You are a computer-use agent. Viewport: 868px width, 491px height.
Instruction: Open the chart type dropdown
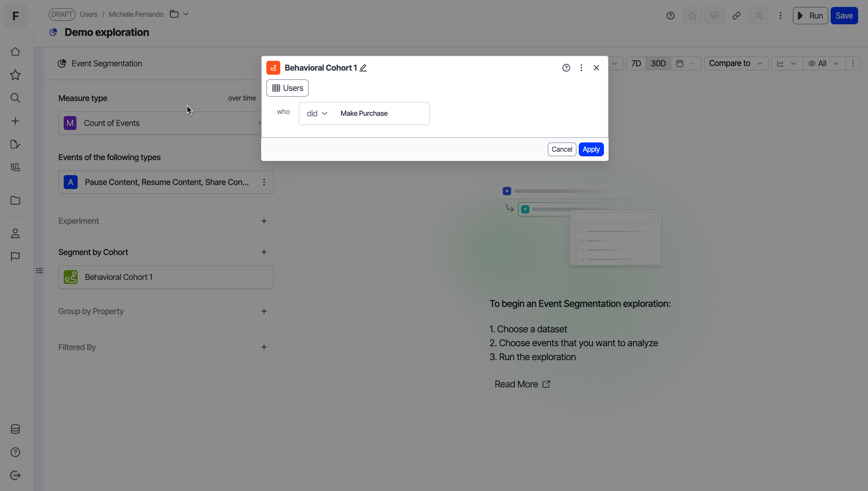tap(786, 63)
